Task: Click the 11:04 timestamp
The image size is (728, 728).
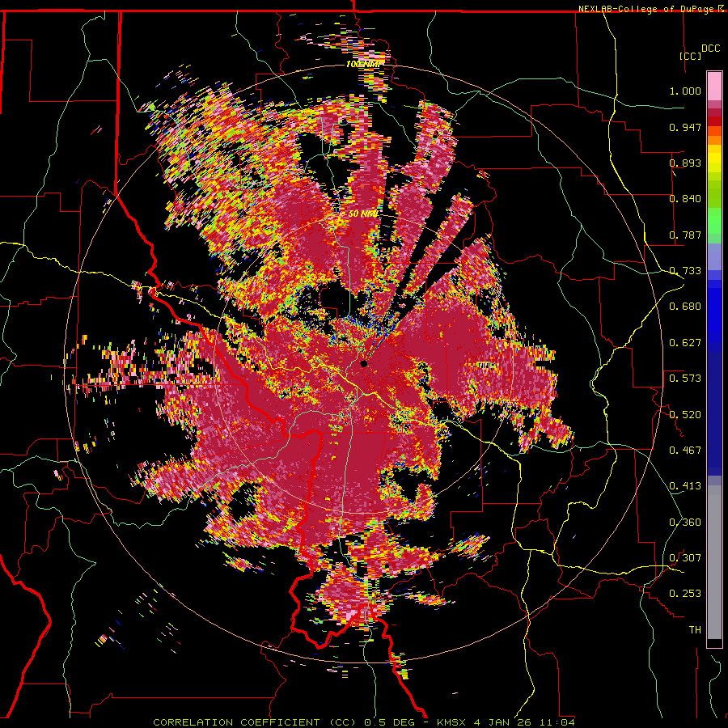Action: 557,722
